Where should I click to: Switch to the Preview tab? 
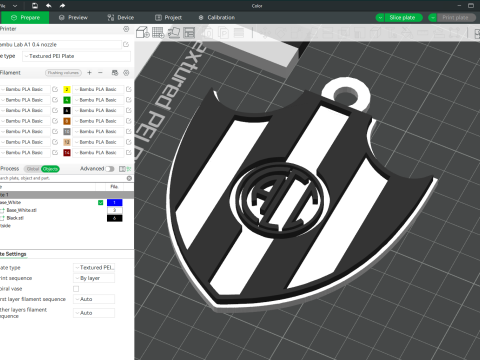(73, 18)
